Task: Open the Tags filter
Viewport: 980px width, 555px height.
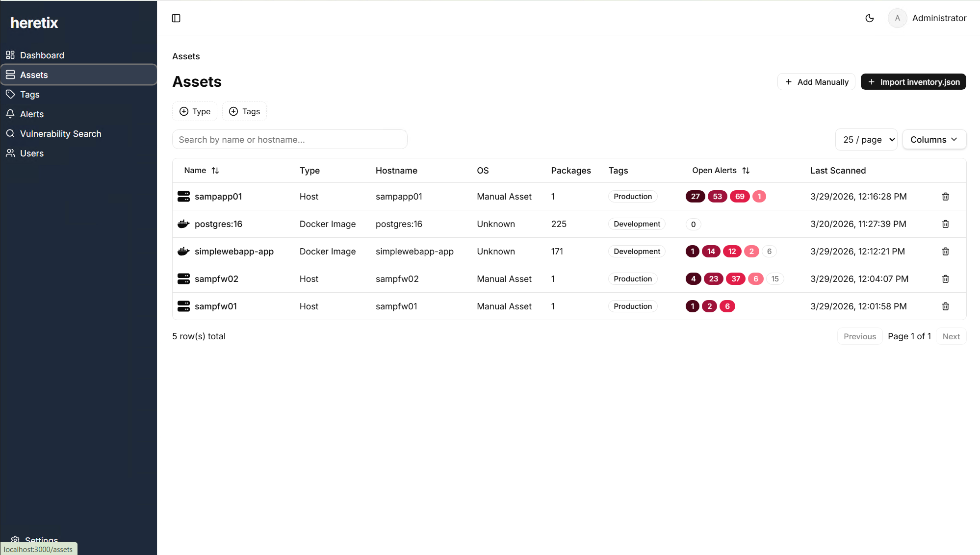Action: pyautogui.click(x=244, y=111)
